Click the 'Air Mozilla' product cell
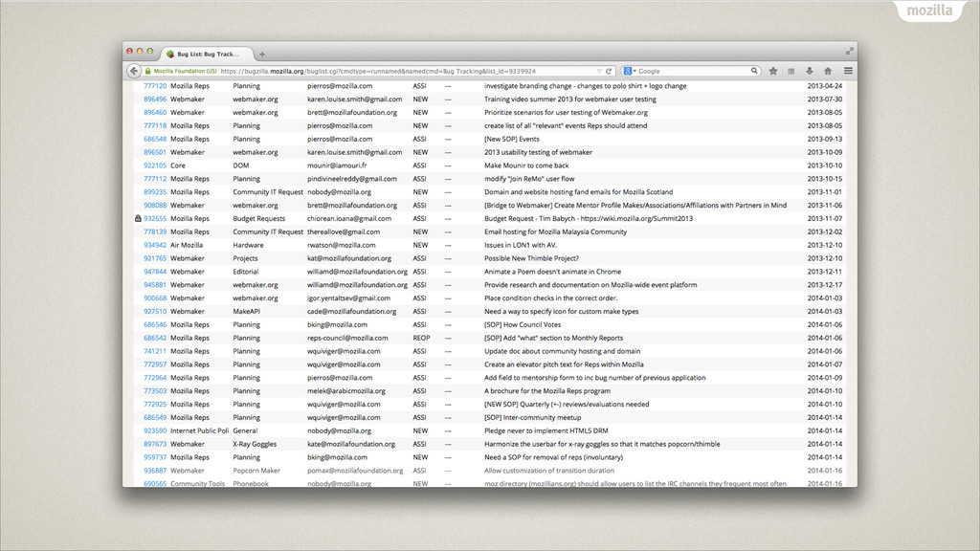Screen dimensions: 980x551 click(x=187, y=245)
